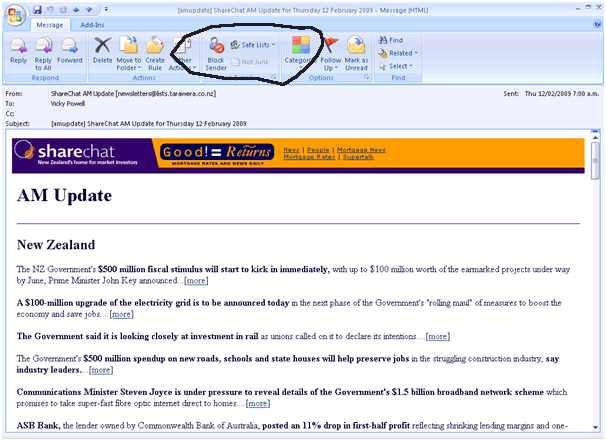606x441 pixels.
Task: Open the Mortgage News link
Action: pyautogui.click(x=364, y=149)
